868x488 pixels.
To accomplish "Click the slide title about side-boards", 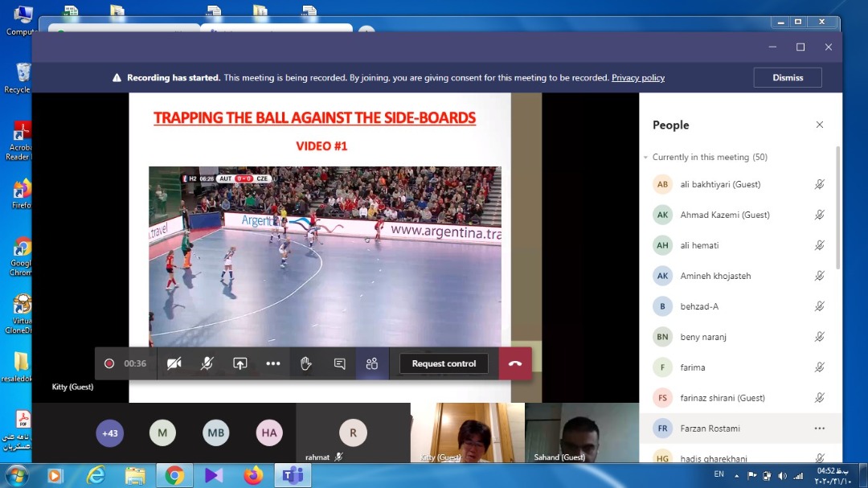I will tap(314, 118).
